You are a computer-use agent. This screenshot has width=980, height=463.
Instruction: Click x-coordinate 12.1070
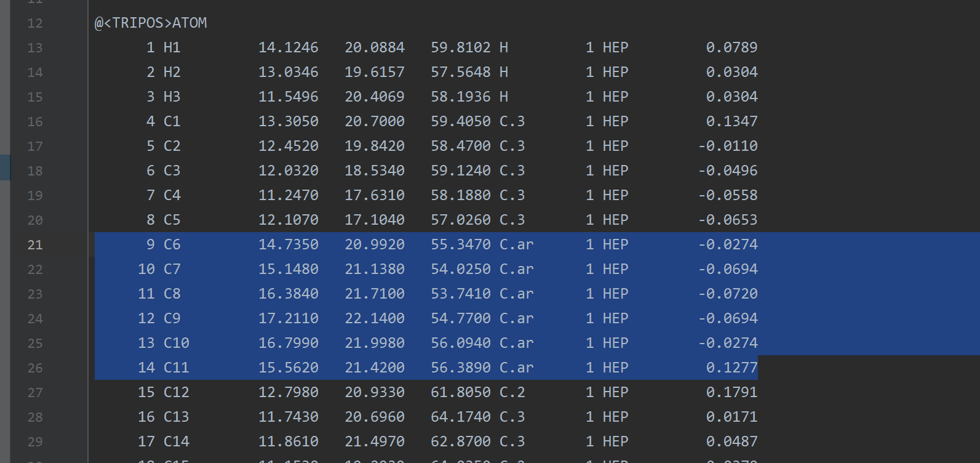pyautogui.click(x=289, y=220)
